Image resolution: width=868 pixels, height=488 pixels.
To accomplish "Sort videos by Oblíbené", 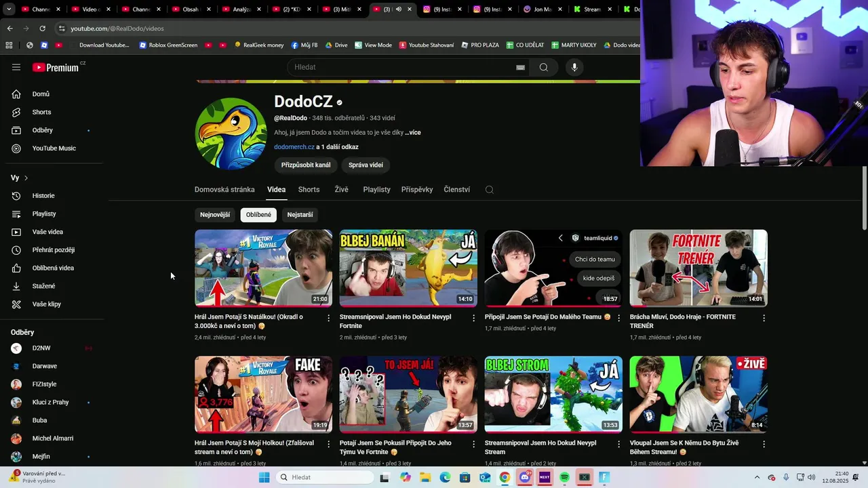I will click(x=258, y=215).
